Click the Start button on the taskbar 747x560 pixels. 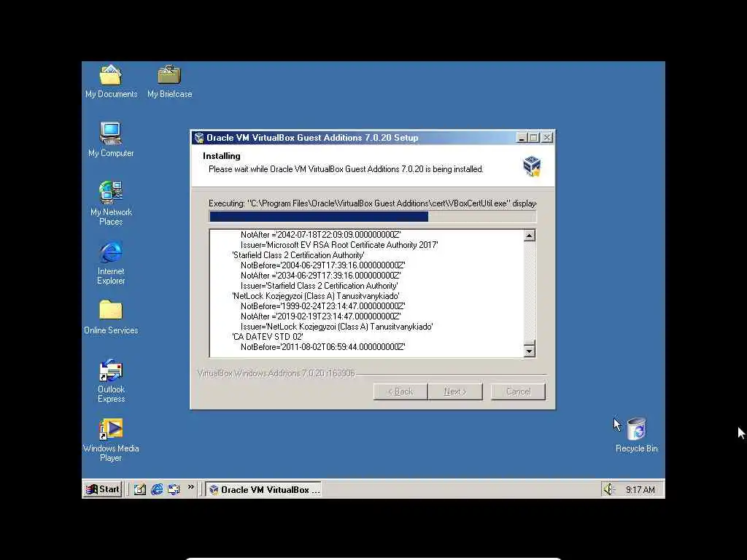103,489
